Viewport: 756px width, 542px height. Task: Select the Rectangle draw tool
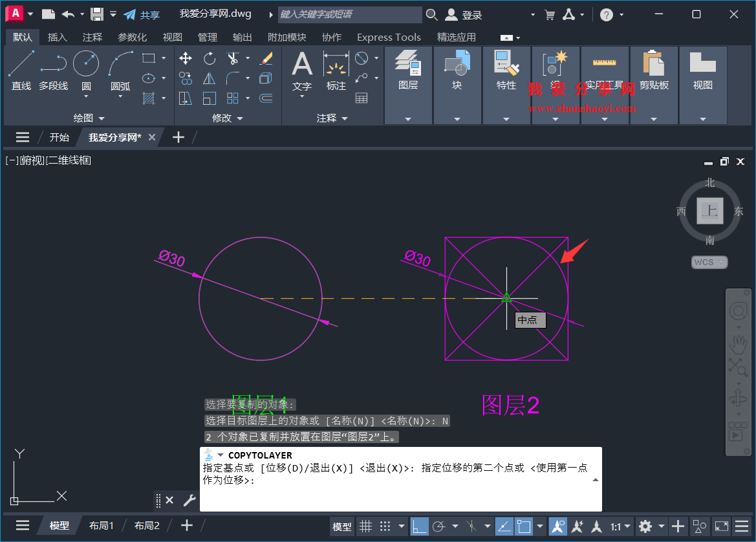point(149,58)
